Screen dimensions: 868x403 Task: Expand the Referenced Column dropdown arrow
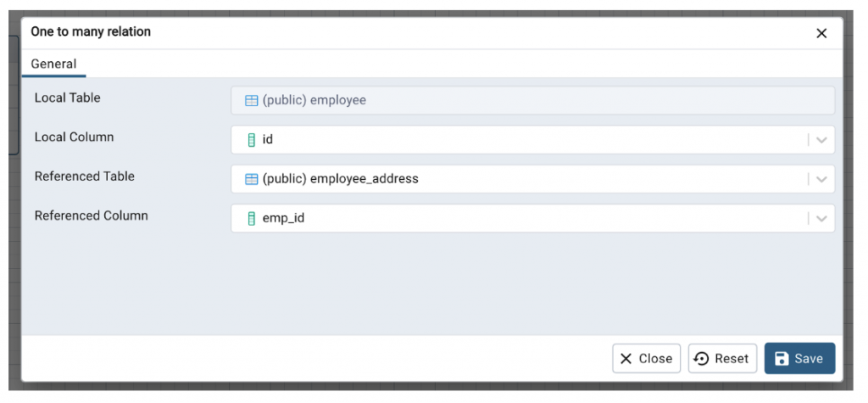tap(821, 219)
